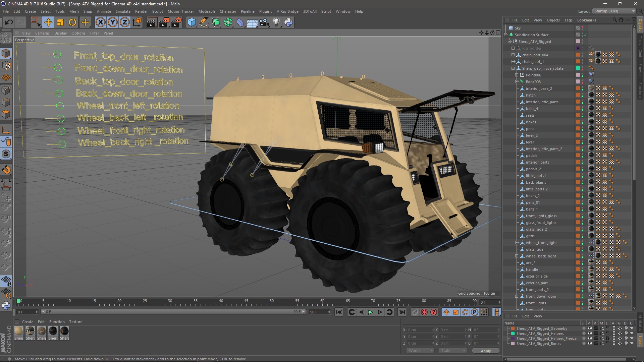Click the Render View clapperboard icon

pos(152,22)
